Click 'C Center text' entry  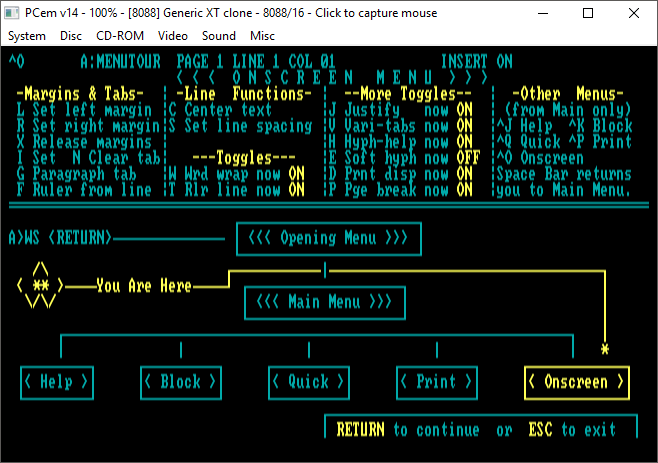pyautogui.click(x=220, y=110)
